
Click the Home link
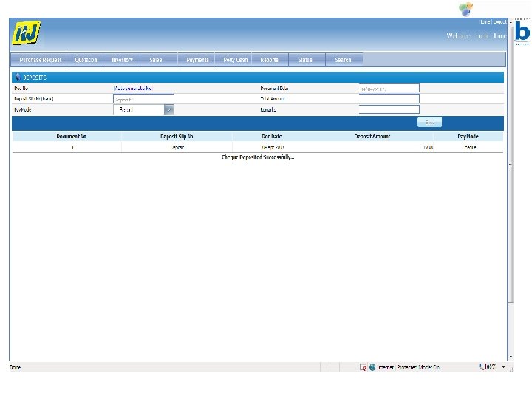tap(485, 21)
